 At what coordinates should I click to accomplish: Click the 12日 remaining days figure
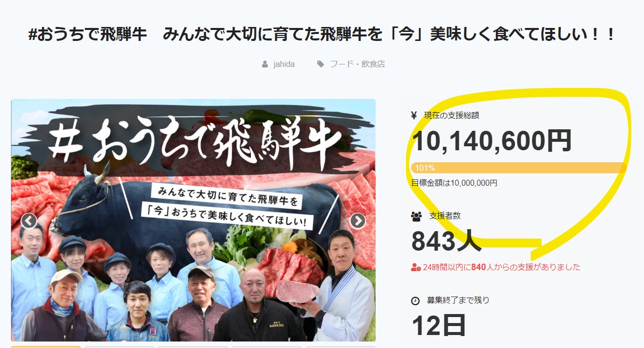[x=438, y=326]
